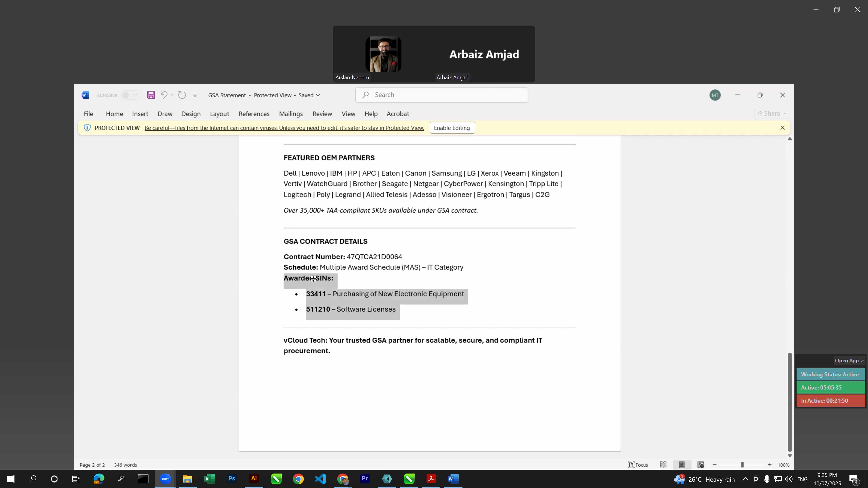Image resolution: width=868 pixels, height=488 pixels.
Task: Open Excel from the taskbar
Action: pyautogui.click(x=210, y=479)
